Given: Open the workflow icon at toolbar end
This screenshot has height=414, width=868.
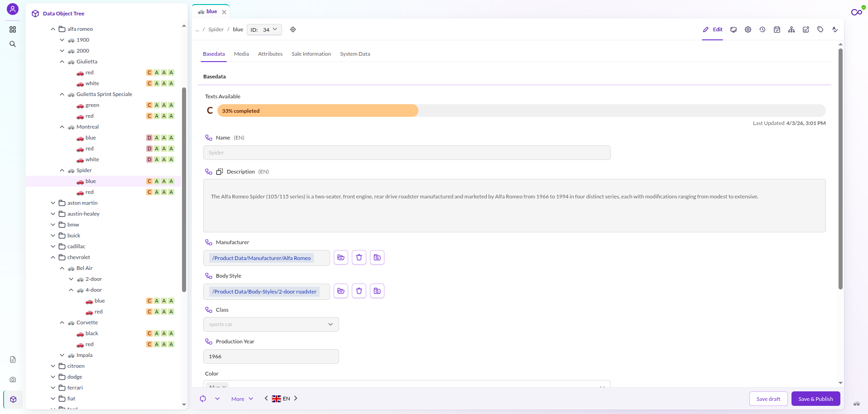Looking at the screenshot, I should tap(835, 29).
